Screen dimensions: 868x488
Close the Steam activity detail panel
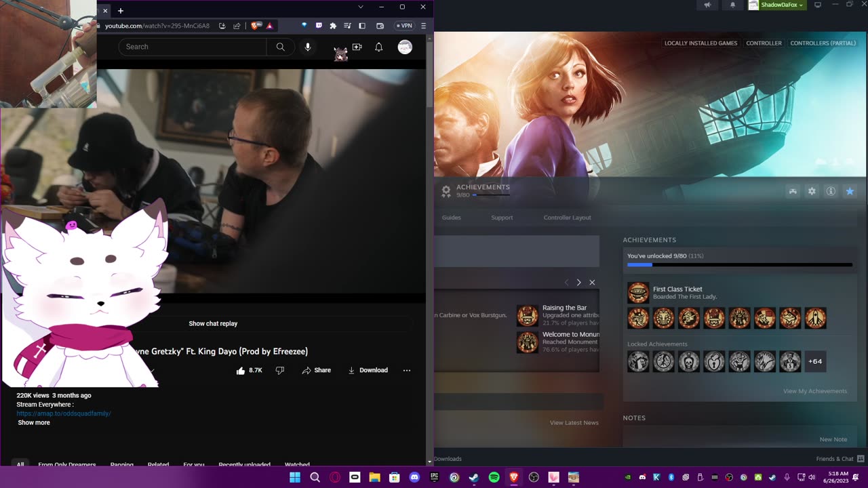[x=592, y=282]
